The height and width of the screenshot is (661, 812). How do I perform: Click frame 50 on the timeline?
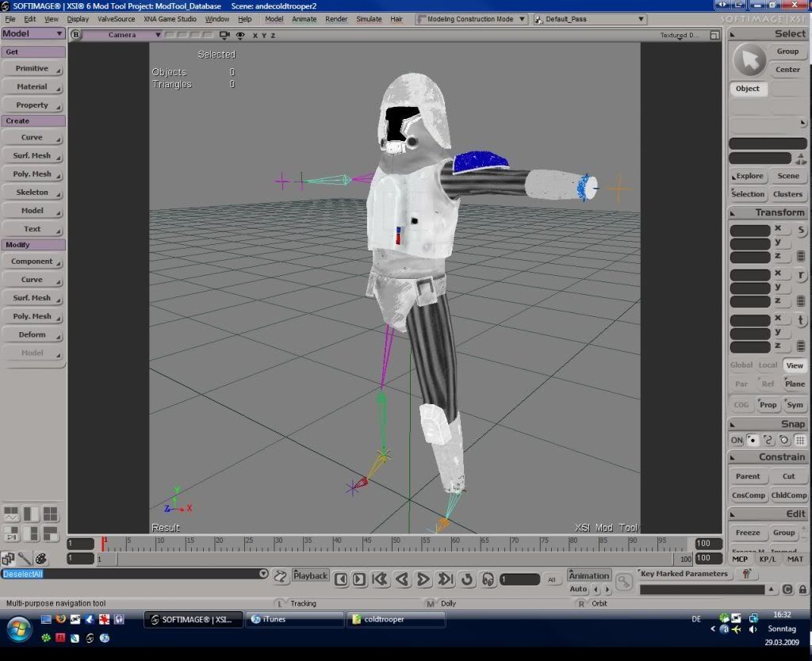point(393,544)
